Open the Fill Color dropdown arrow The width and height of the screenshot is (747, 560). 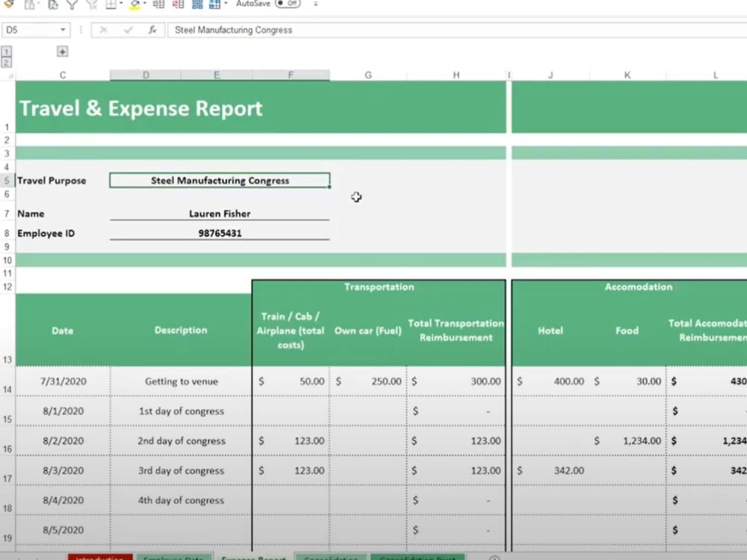[144, 5]
